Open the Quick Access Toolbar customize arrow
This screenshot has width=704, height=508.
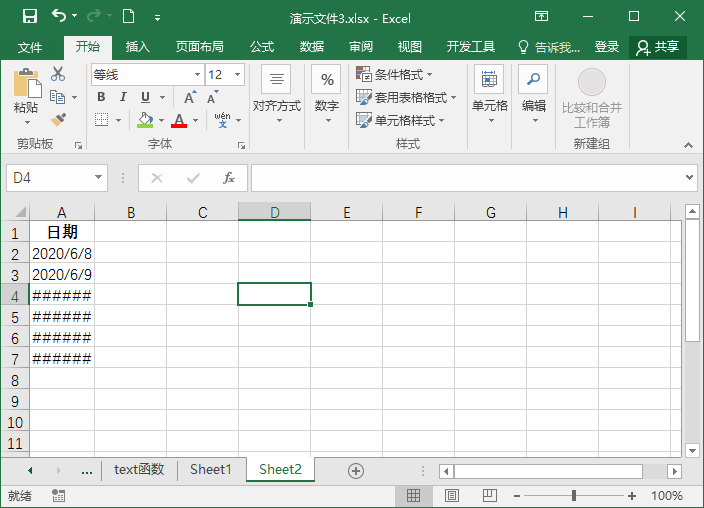[x=157, y=18]
